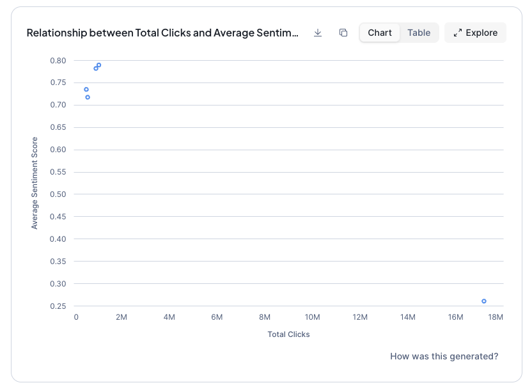
Task: Click the 14M x-axis tick label
Action: [x=407, y=317]
